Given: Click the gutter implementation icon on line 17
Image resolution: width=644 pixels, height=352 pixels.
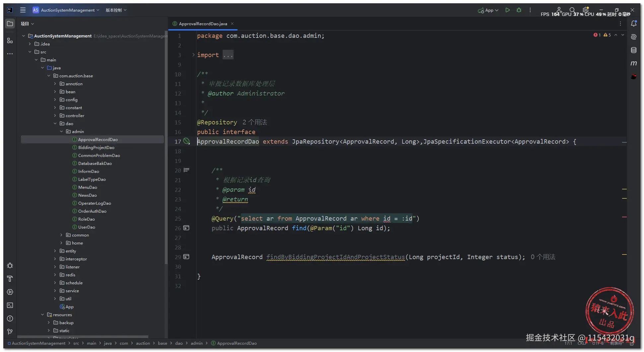Looking at the screenshot, I should pyautogui.click(x=187, y=141).
